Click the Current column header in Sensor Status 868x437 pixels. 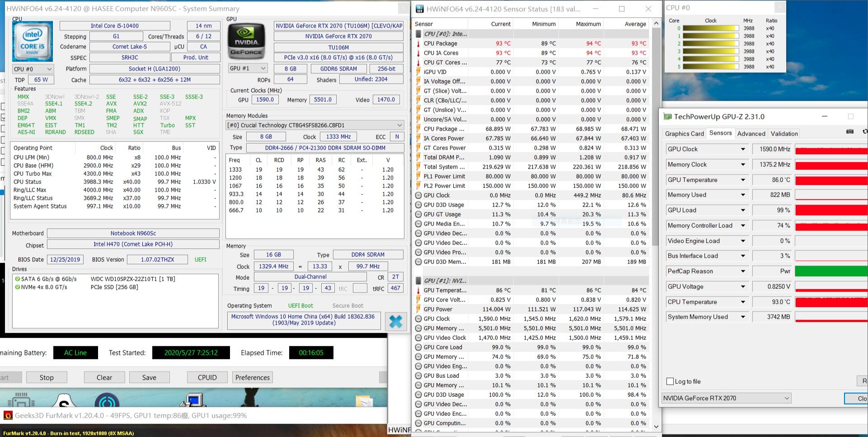491,24
